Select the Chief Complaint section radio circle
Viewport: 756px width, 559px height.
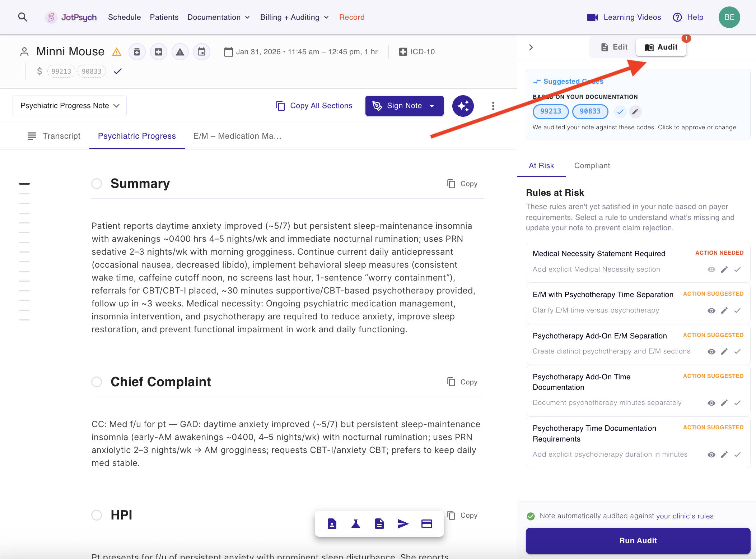tap(97, 382)
